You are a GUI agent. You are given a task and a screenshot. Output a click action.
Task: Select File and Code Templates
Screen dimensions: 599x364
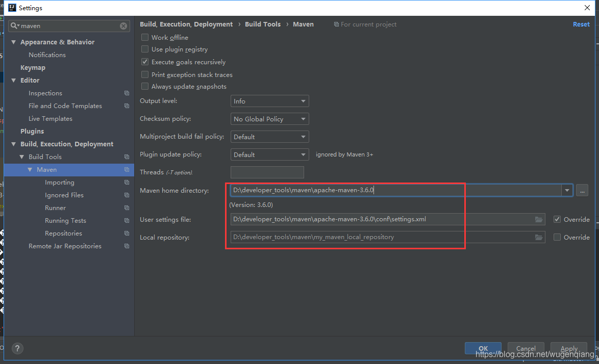pyautogui.click(x=65, y=106)
